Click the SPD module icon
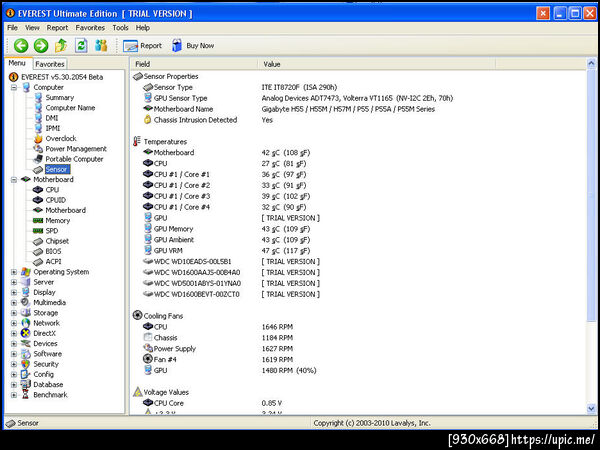This screenshot has height=450, width=600. point(38,231)
